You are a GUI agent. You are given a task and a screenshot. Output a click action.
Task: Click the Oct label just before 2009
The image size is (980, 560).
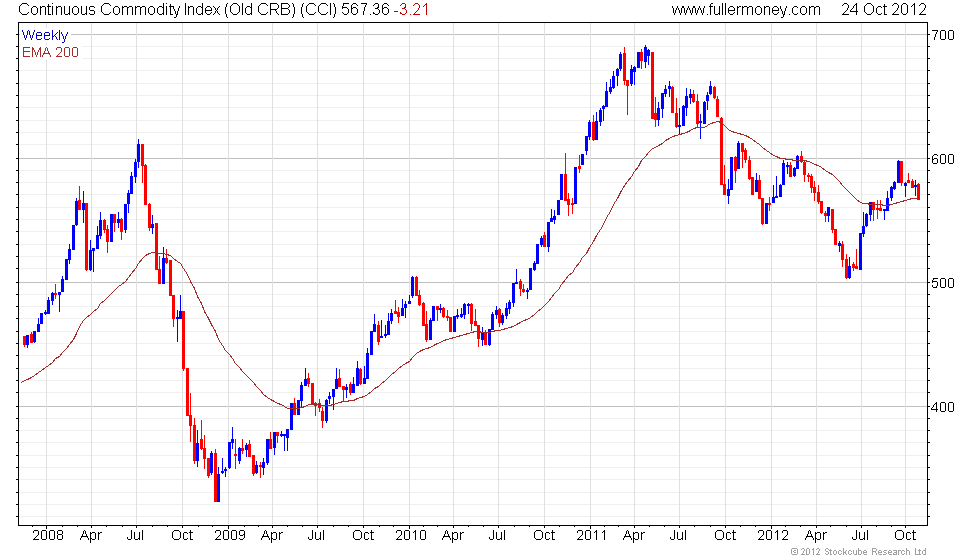coord(182,536)
